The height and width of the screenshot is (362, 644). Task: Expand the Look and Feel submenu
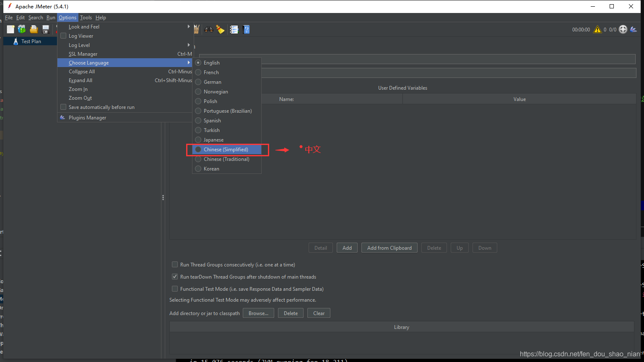tap(125, 27)
